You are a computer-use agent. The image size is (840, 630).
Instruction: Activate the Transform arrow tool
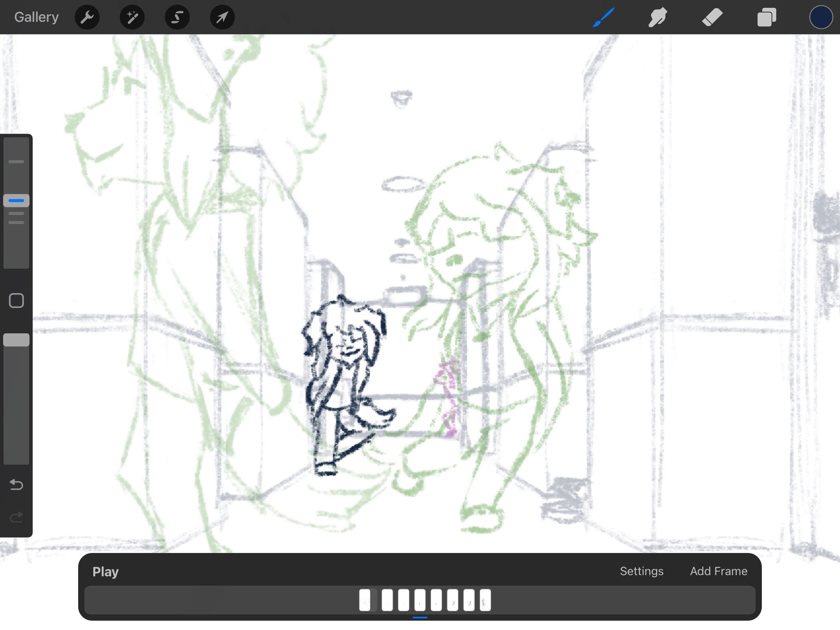[222, 17]
